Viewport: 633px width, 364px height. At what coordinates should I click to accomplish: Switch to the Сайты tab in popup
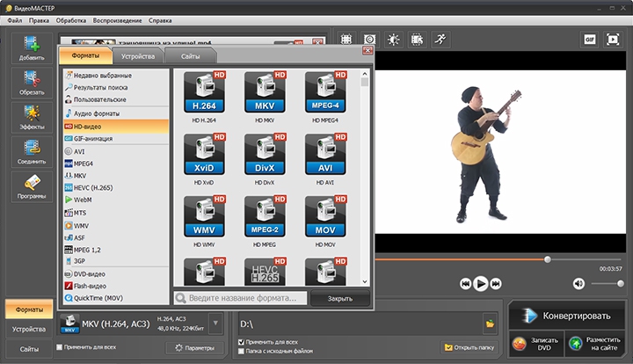click(x=190, y=56)
